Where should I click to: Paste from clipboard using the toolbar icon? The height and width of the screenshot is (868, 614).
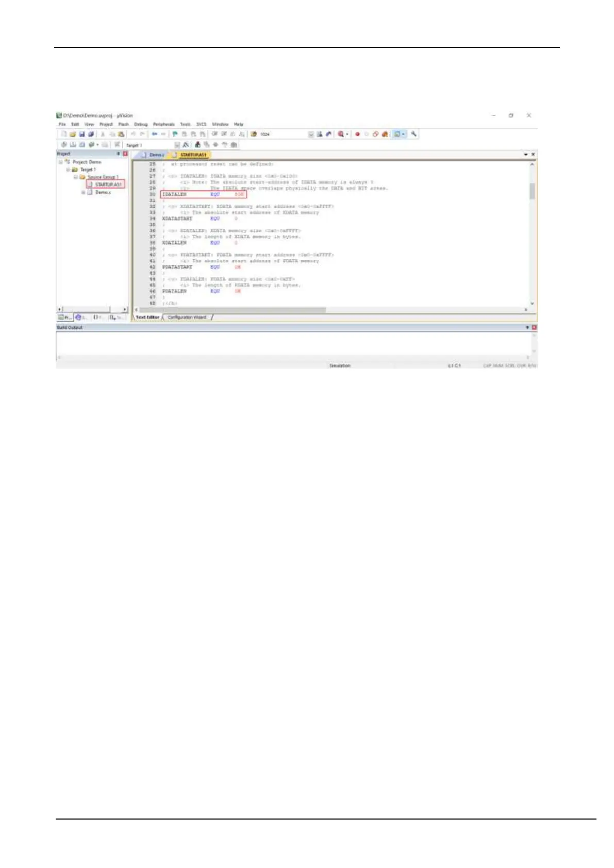tap(121, 134)
